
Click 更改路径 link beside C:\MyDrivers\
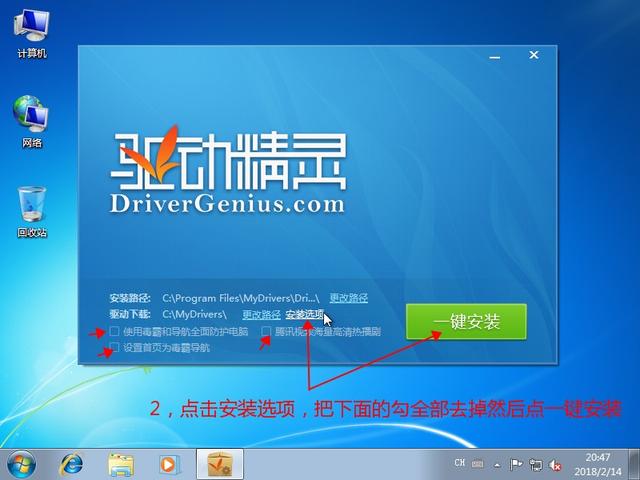[x=261, y=315]
